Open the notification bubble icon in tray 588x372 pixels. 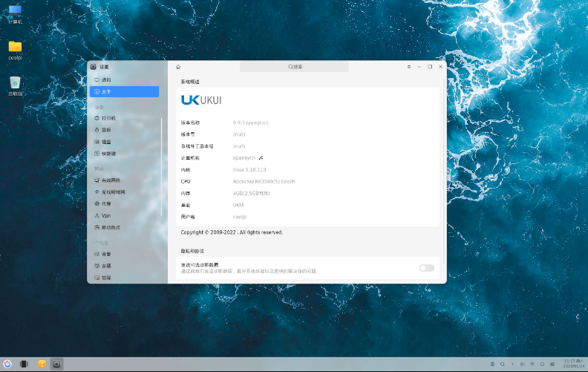pyautogui.click(x=542, y=364)
